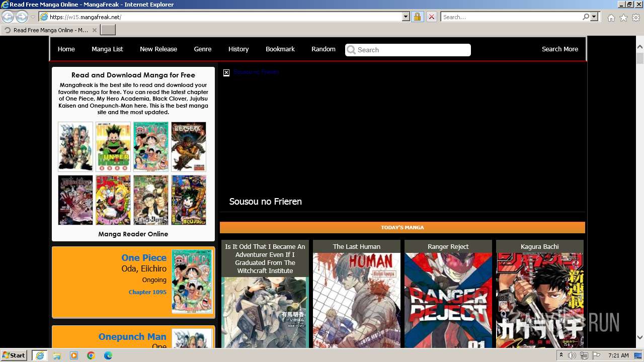Open a new blank tab
This screenshot has height=362, width=644.
108,30
